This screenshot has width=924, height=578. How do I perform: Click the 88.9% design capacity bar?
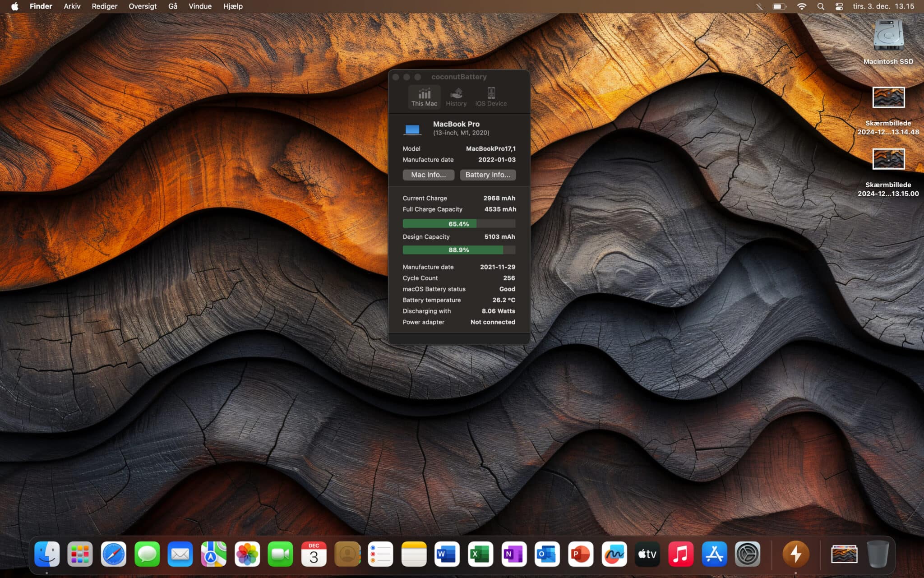[458, 250]
